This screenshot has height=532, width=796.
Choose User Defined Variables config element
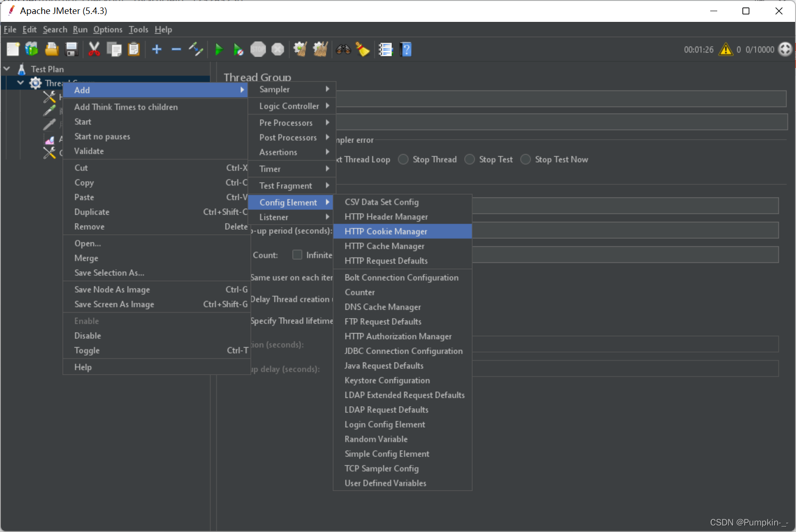[x=403, y=483]
